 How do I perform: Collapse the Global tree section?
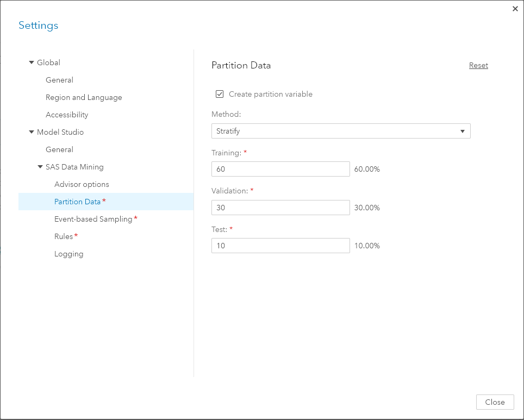pos(32,62)
